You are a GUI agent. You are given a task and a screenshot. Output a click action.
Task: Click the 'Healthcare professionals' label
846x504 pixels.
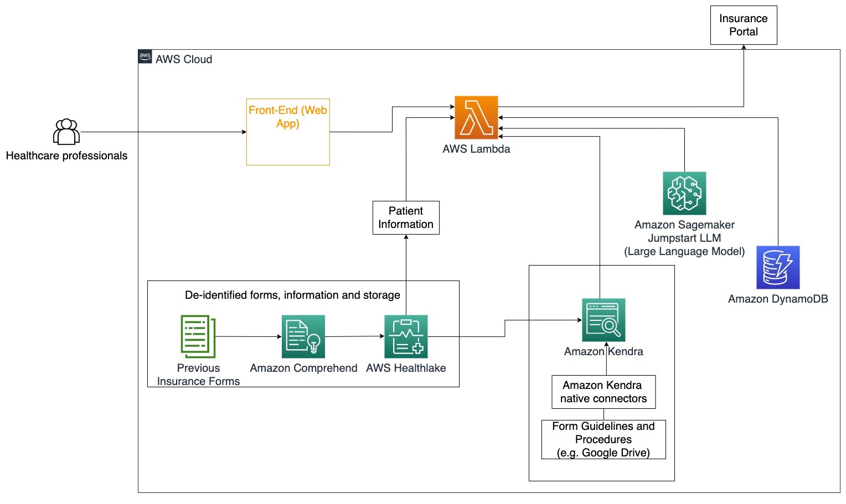tap(66, 155)
